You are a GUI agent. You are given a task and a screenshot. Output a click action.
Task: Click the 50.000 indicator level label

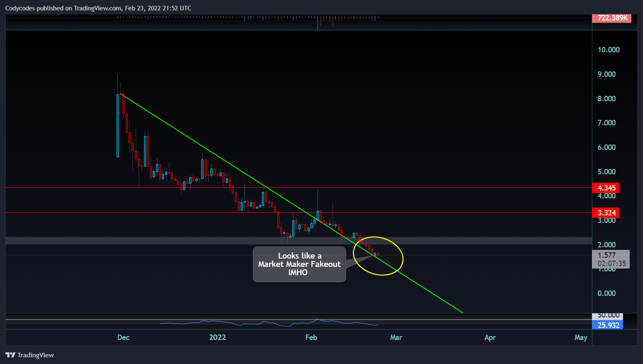pos(608,315)
